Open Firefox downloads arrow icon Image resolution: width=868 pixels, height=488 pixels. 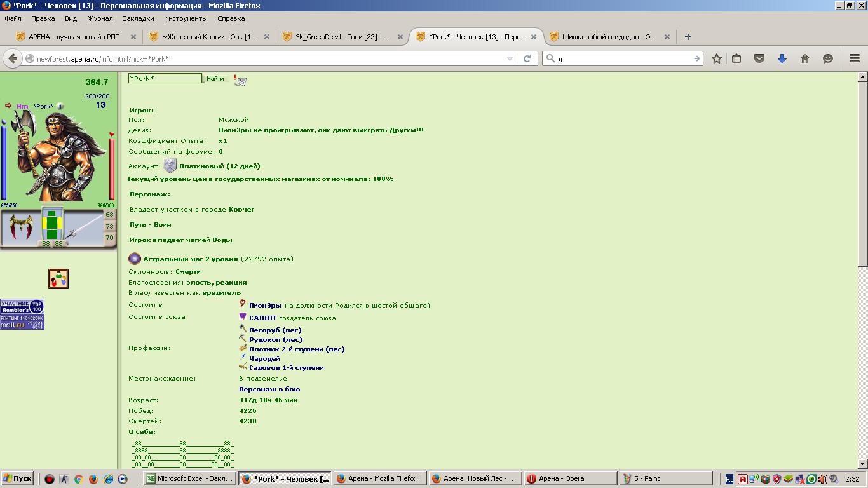tap(782, 58)
